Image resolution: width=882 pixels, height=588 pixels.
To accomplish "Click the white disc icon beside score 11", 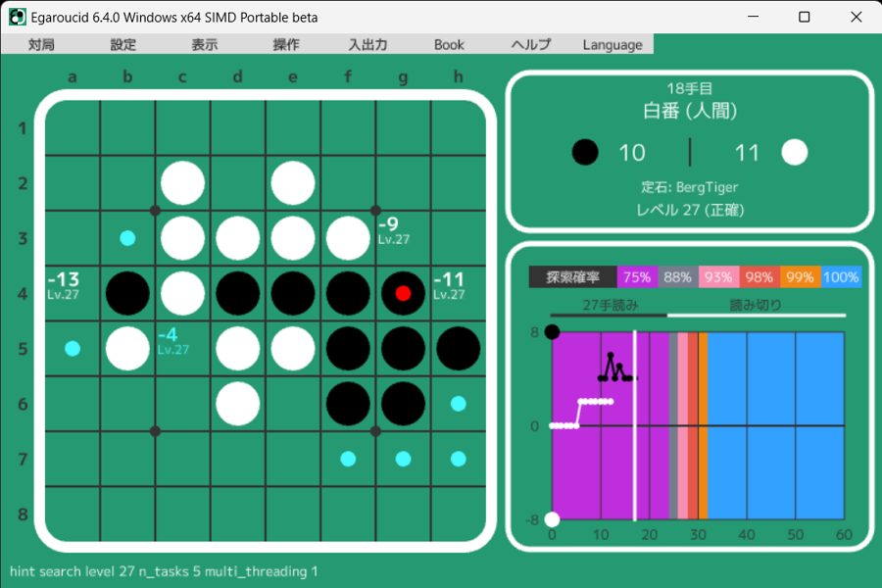I will click(795, 153).
